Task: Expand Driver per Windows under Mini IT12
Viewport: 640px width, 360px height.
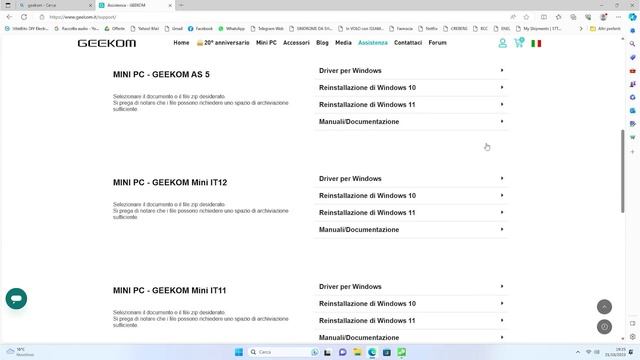Action: (x=411, y=179)
